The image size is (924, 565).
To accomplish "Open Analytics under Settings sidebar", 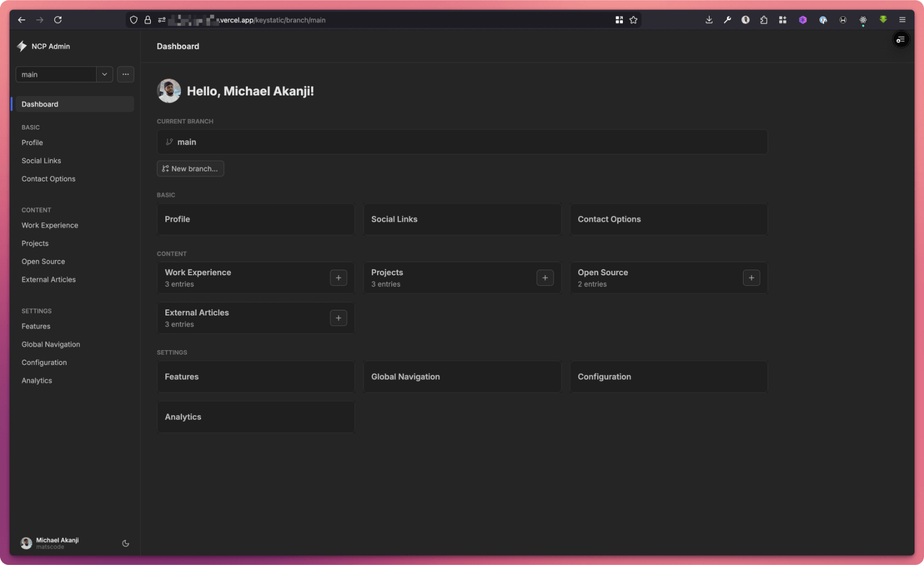I will pyautogui.click(x=37, y=380).
